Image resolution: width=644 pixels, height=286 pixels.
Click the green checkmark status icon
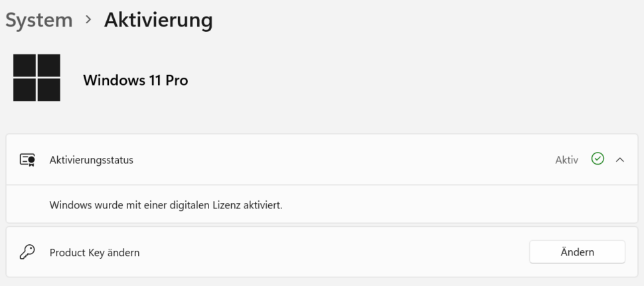[598, 159]
